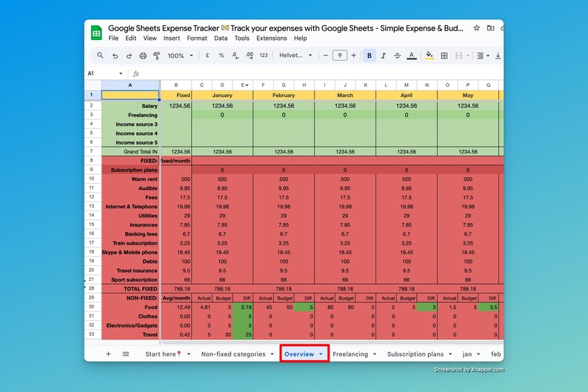Viewport: 588px width, 392px height.
Task: Select the Salary label cell
Action: pyautogui.click(x=130, y=106)
